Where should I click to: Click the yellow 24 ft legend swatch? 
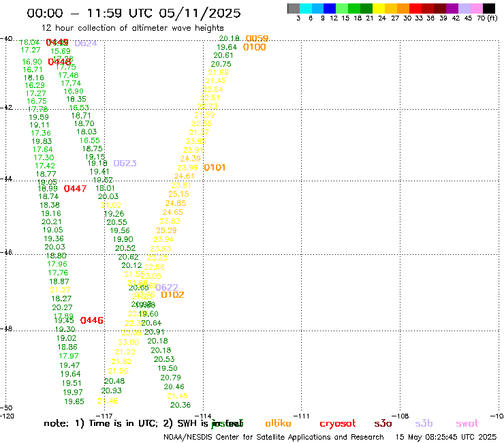click(x=379, y=8)
